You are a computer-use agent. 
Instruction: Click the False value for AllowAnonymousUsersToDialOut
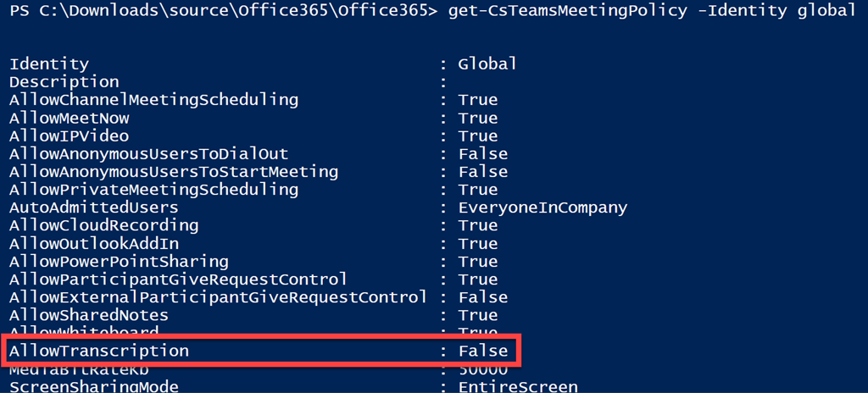482,154
